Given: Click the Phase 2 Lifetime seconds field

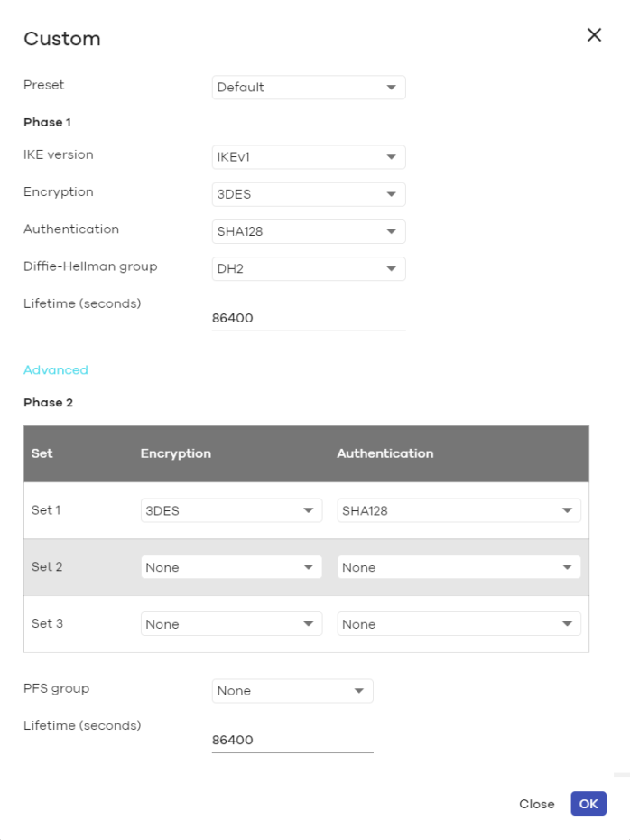Looking at the screenshot, I should 292,741.
